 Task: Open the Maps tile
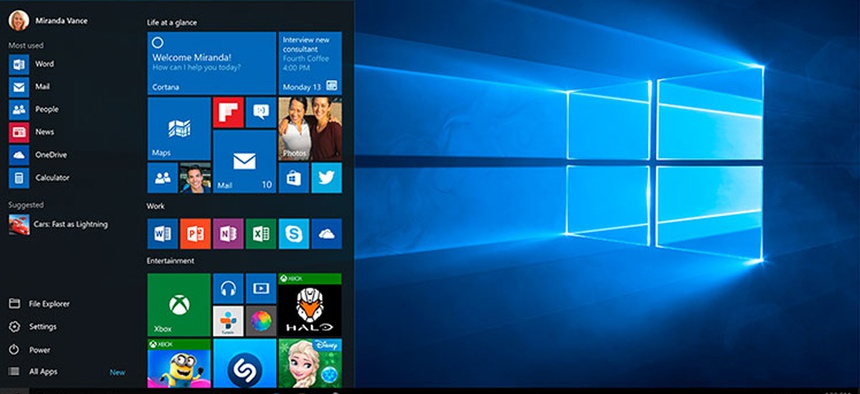click(x=179, y=128)
